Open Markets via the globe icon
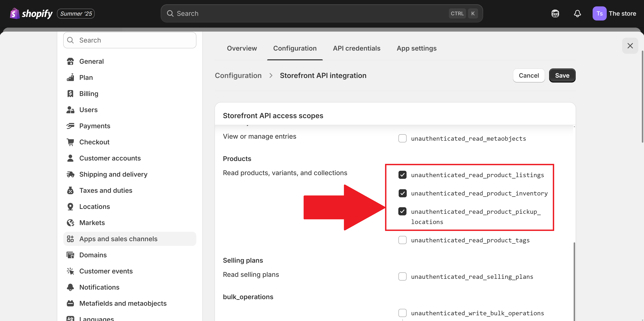 coord(70,222)
